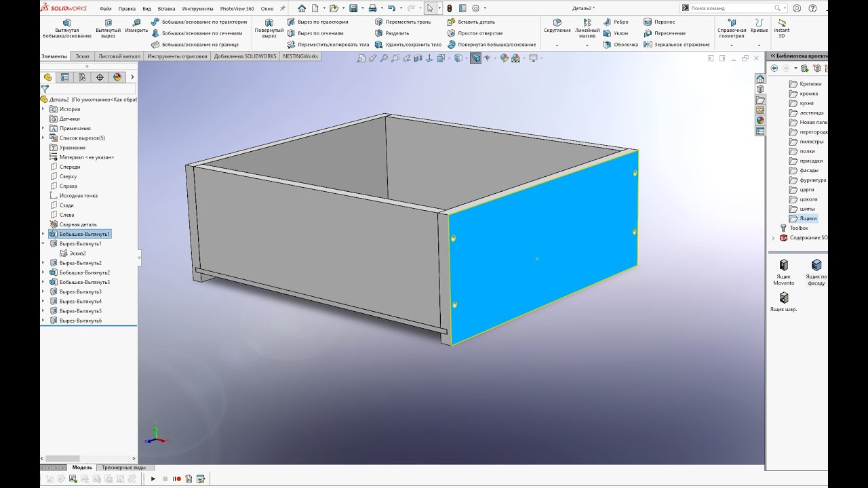The height and width of the screenshot is (488, 868).
Task: Collapse the Вырез-Вытянуть1 node
Action: 43,243
